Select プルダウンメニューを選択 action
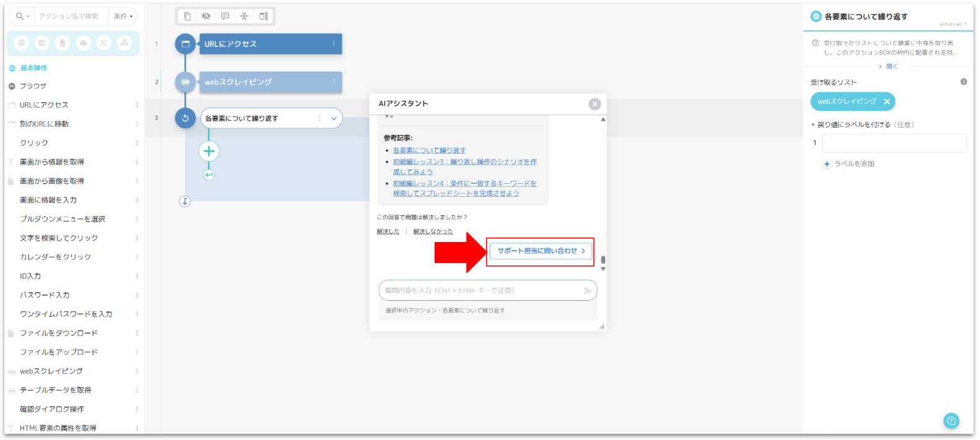Screen dimensions: 980x440 (62, 219)
